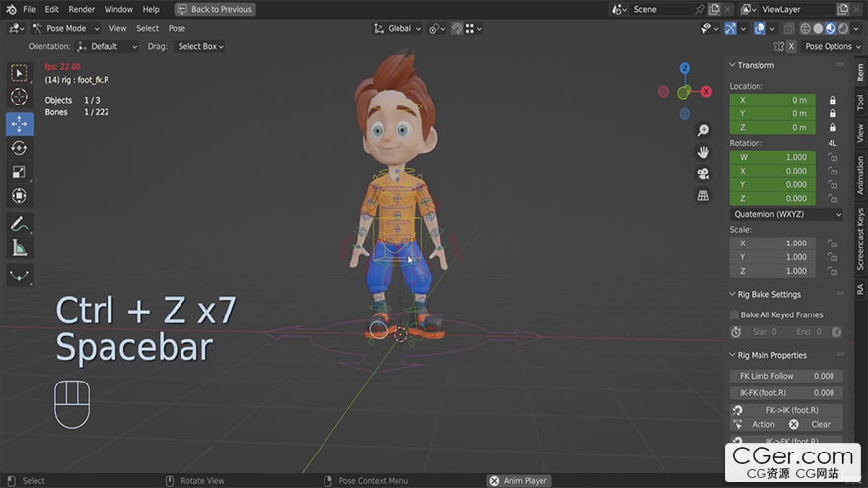Select the Scale tool
The width and height of the screenshot is (868, 488).
[20, 172]
